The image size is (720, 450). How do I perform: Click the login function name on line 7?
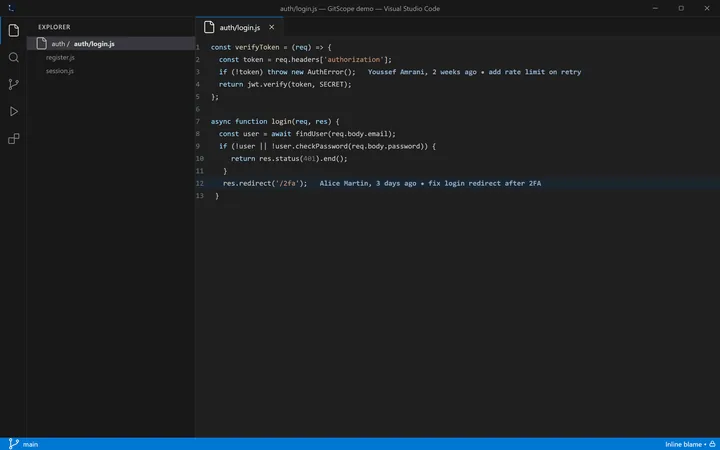281,121
